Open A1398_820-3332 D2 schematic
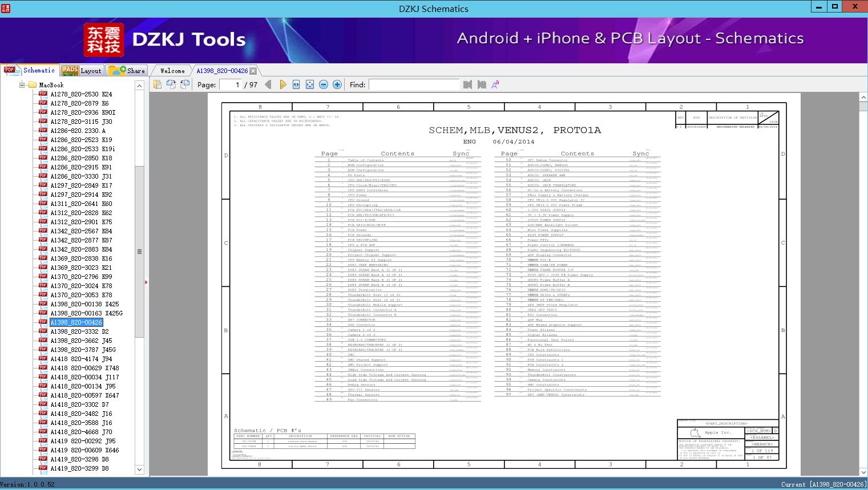The image size is (868, 490). pyautogui.click(x=79, y=331)
